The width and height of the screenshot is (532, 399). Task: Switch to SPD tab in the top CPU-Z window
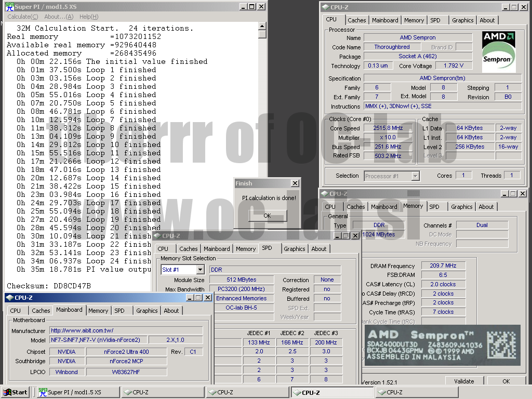(x=435, y=20)
